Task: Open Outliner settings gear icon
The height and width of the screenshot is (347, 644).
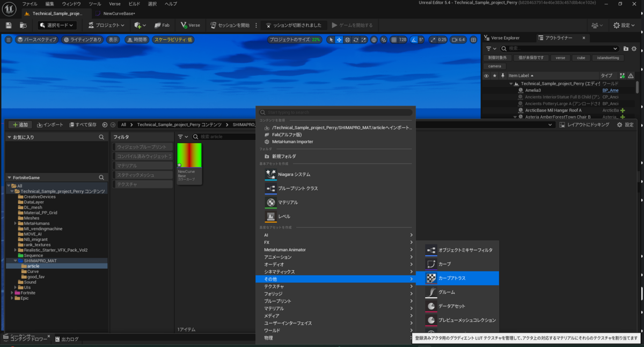Action: [635, 49]
